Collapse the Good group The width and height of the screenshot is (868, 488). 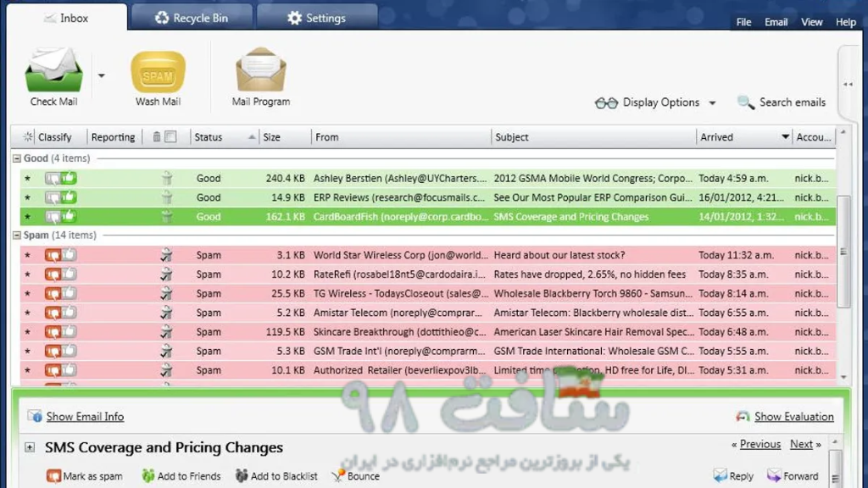point(17,158)
